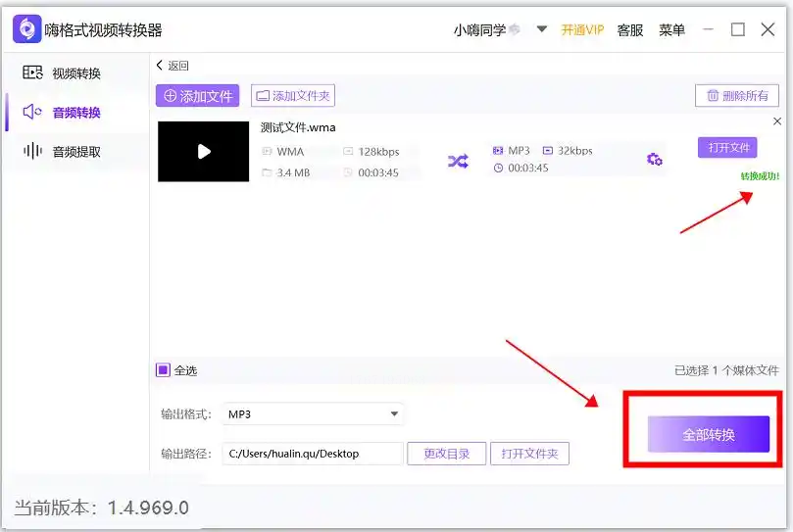Open output settings gear icon
The image size is (793, 532).
click(655, 160)
